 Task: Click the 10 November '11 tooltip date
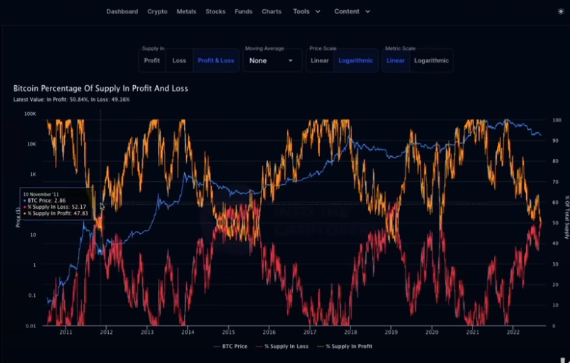tap(41, 194)
